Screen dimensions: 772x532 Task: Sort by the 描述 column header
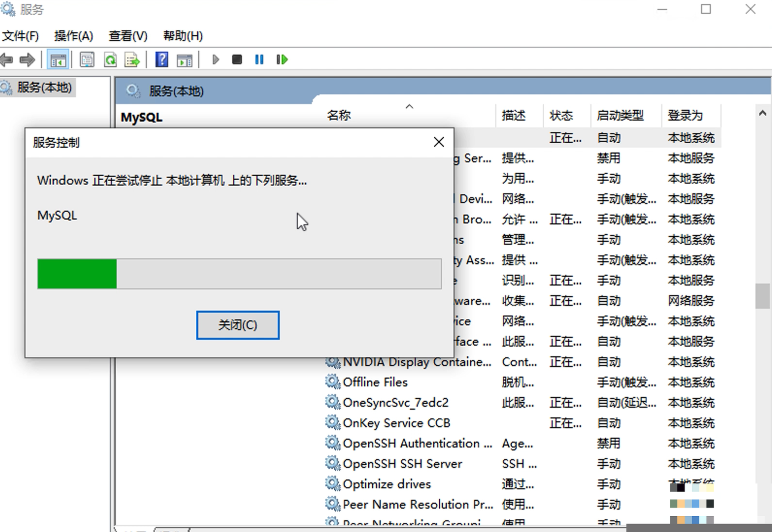point(514,115)
